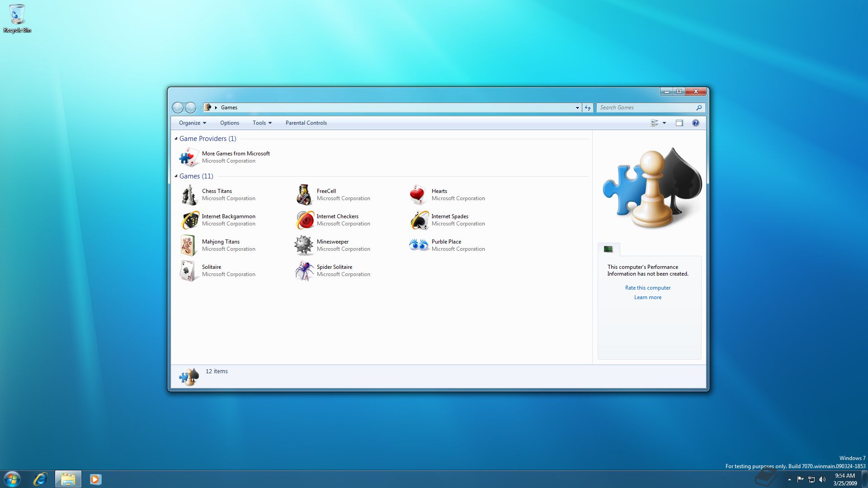
Task: Click the Action Center flag icon
Action: 800,479
